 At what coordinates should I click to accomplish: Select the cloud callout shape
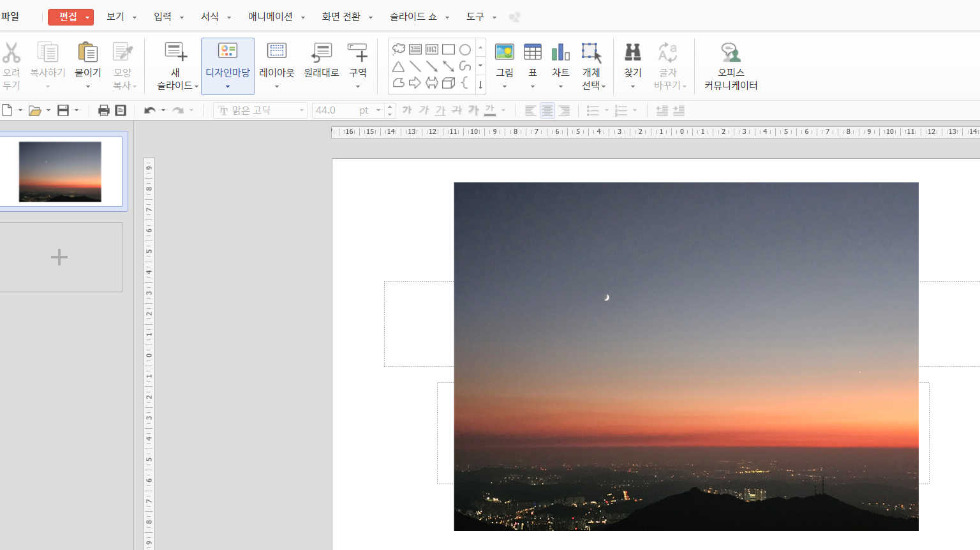pyautogui.click(x=399, y=49)
